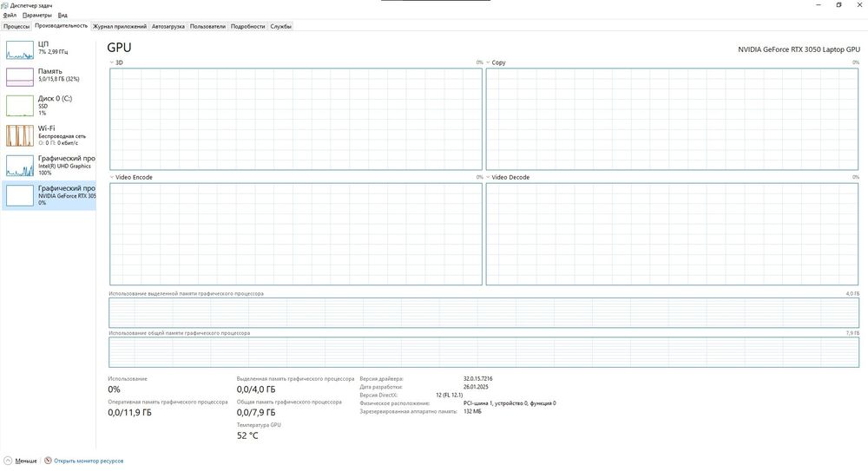Click the DirectX value 12 (FL 12.1)
Screen dimensions: 868x471
pos(449,396)
